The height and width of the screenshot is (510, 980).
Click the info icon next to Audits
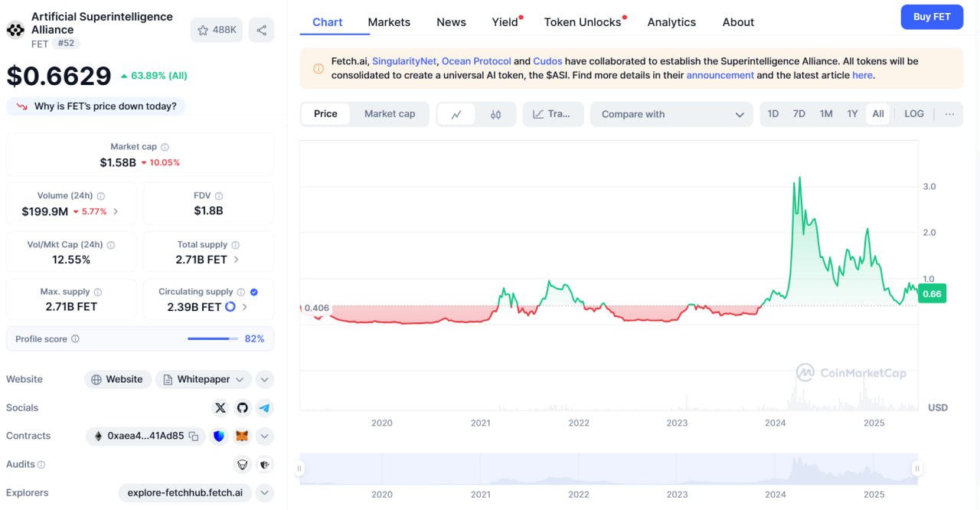pyautogui.click(x=41, y=464)
